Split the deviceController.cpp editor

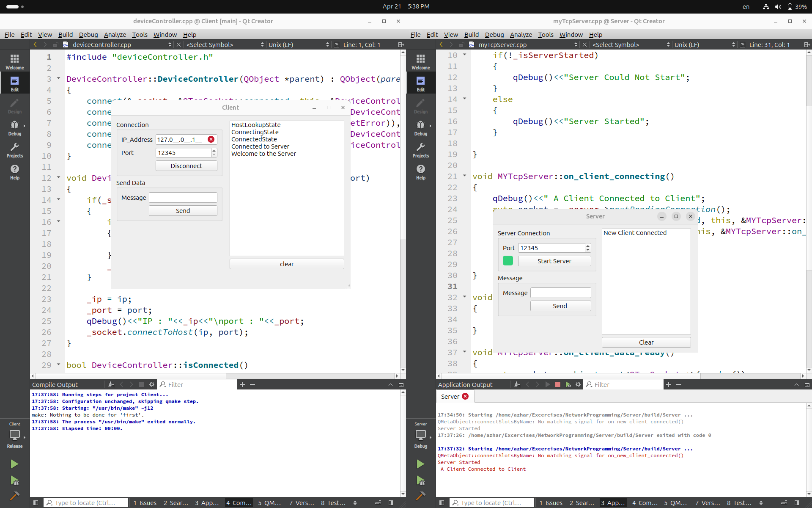pyautogui.click(x=401, y=44)
